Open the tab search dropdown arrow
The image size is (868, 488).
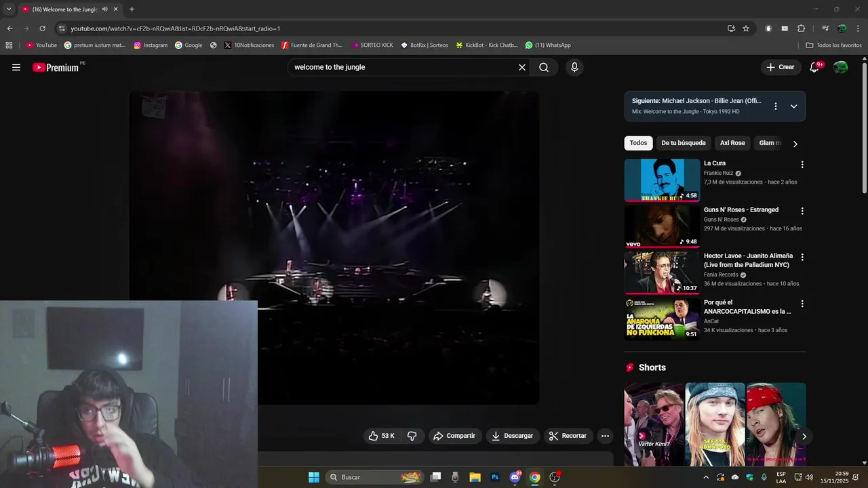(9, 9)
